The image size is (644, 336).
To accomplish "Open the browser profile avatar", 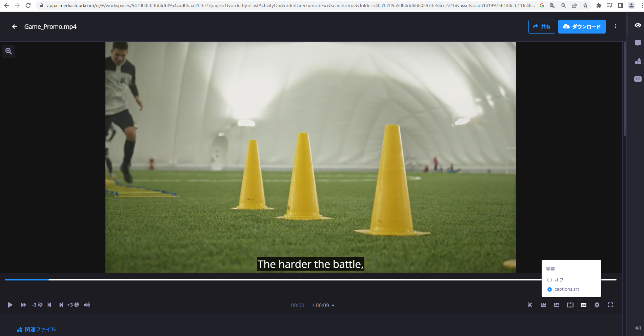I will pyautogui.click(x=631, y=5).
